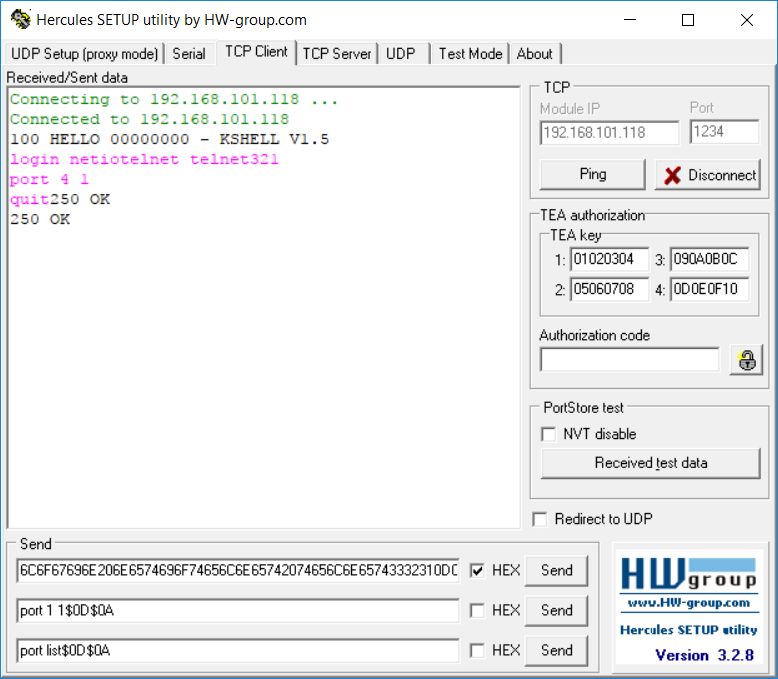Edit TEA key 4 field 0D0E0F10
This screenshot has height=679, width=778.
click(710, 289)
